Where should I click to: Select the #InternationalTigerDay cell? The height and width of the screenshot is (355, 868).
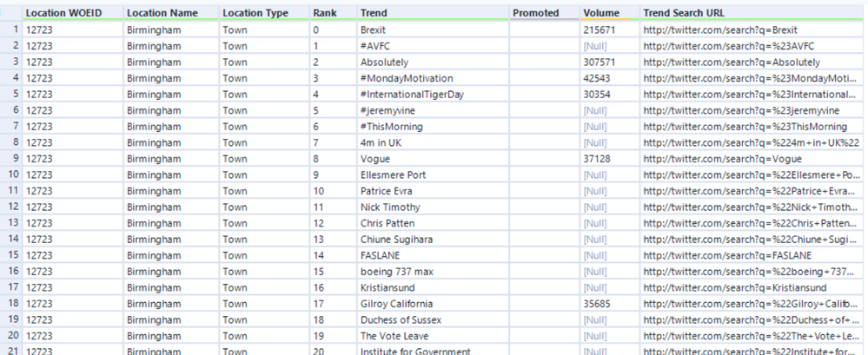click(x=433, y=94)
